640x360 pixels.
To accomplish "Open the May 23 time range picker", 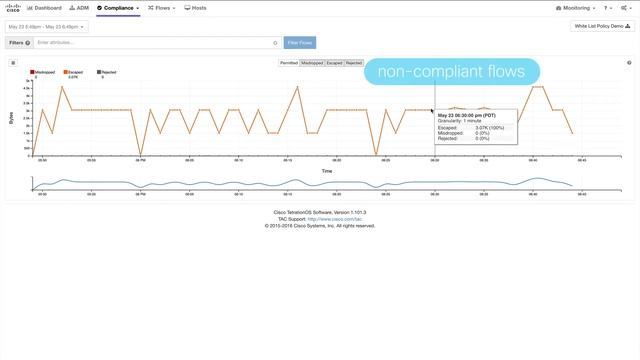I will click(46, 27).
